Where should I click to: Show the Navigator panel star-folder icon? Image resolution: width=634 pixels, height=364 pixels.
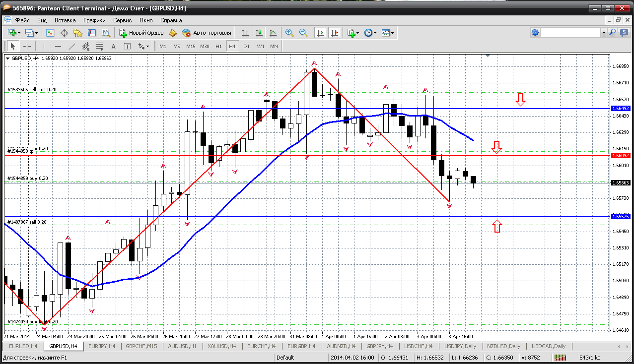78,33
